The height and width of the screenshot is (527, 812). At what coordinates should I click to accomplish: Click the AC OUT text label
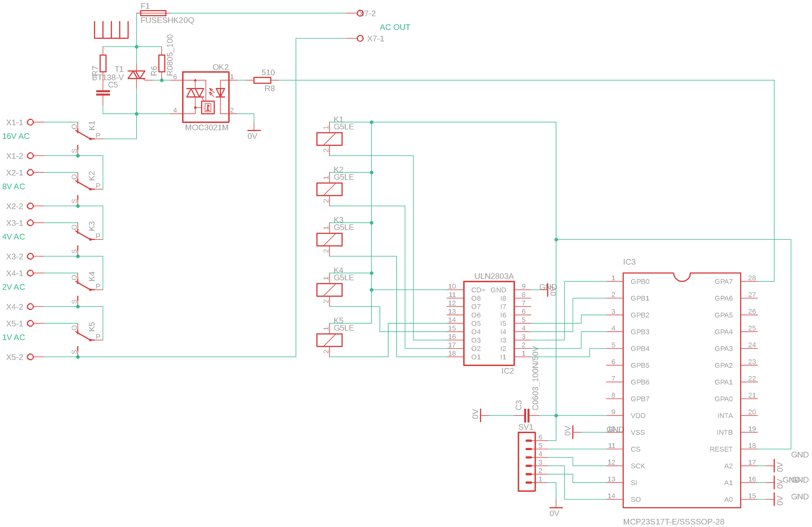pos(395,27)
